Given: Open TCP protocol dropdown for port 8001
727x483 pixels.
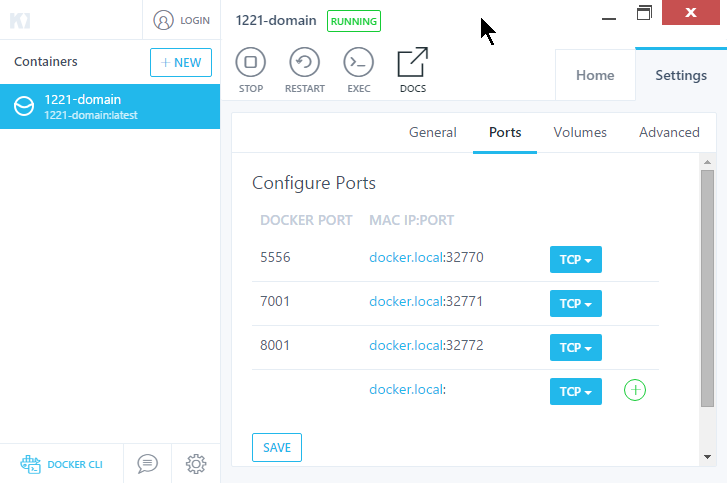Looking at the screenshot, I should [x=575, y=347].
